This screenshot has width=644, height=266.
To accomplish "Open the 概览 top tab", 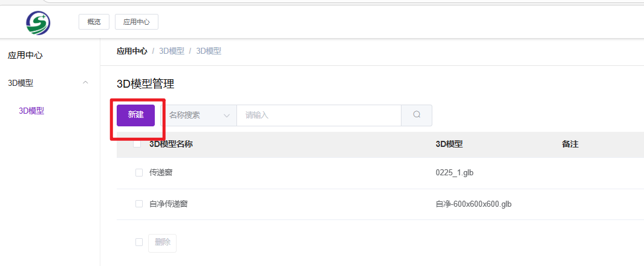I will pyautogui.click(x=94, y=22).
